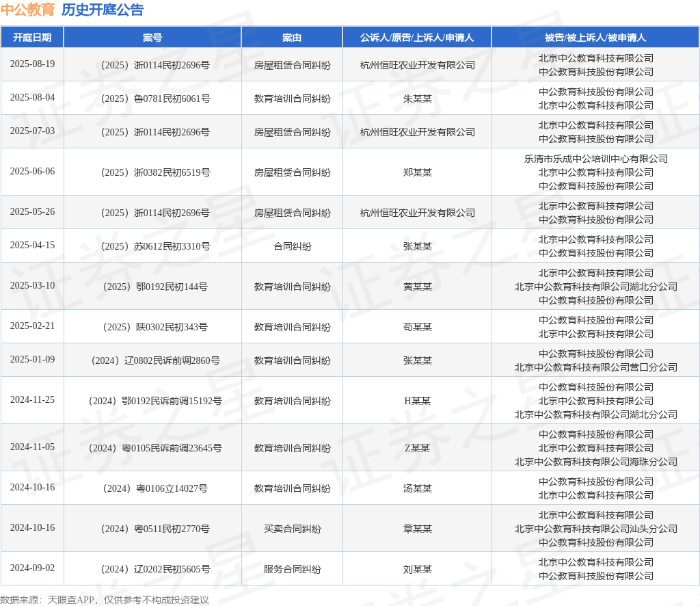Image resolution: width=700 pixels, height=606 pixels.
Task: Click 张某某 in the 2025-04-15 row
Action: pos(418,246)
